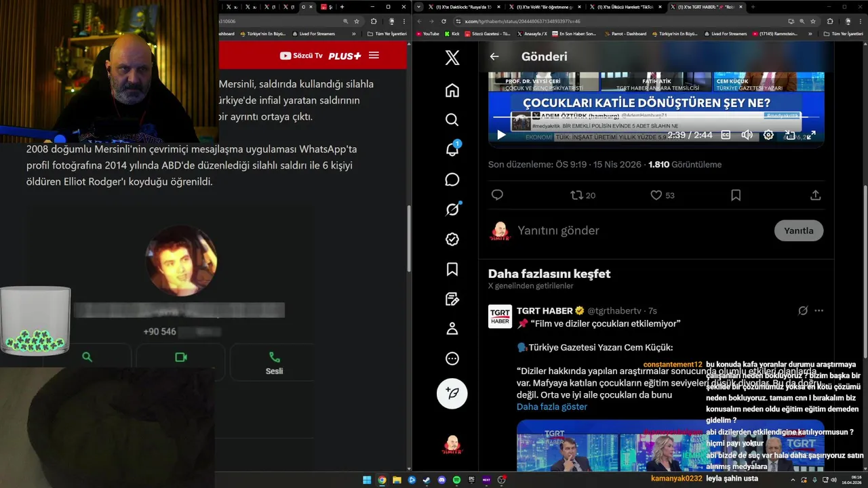Open the Elliot Rodger profile photo
This screenshot has height=488, width=868.
(x=182, y=261)
